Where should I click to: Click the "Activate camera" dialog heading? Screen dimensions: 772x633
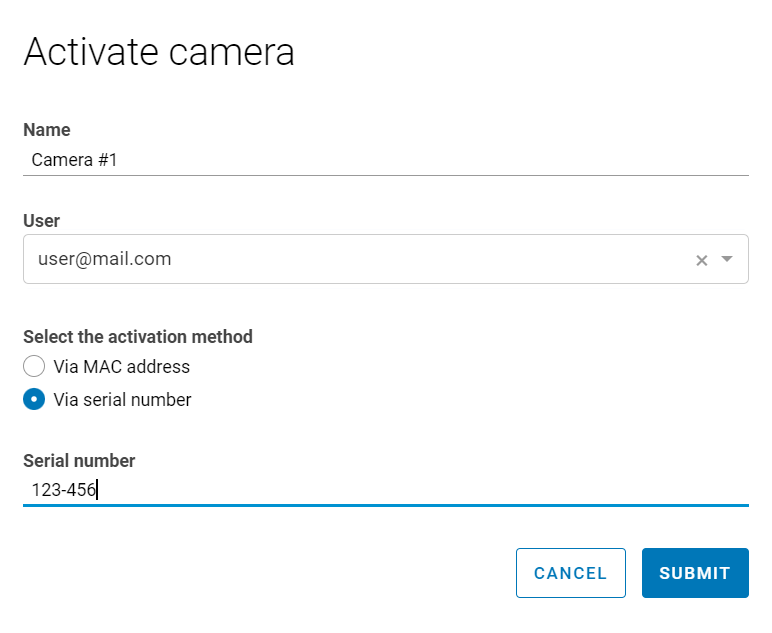coord(159,52)
